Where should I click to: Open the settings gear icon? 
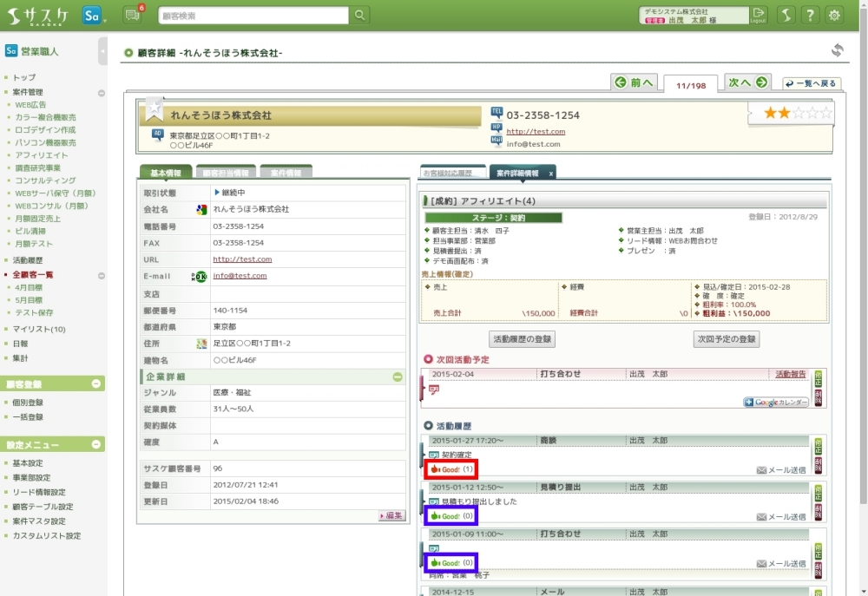coord(834,15)
